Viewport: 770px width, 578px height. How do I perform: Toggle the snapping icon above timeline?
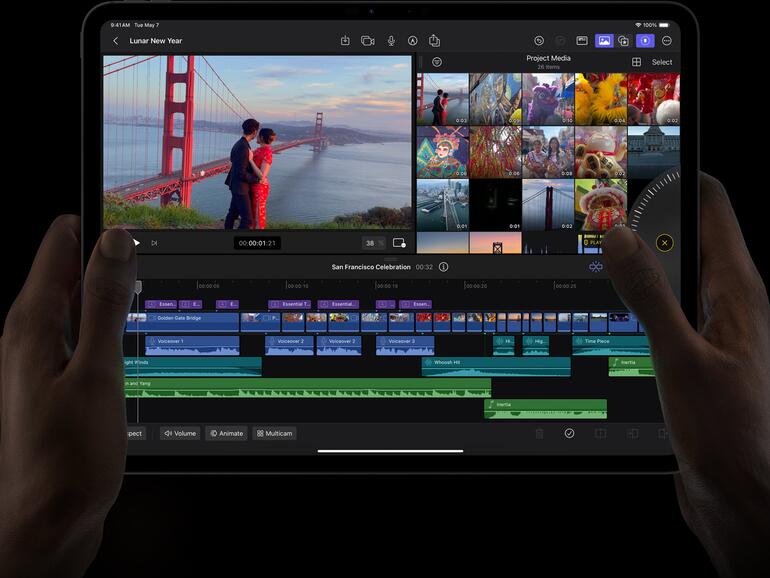coord(596,267)
